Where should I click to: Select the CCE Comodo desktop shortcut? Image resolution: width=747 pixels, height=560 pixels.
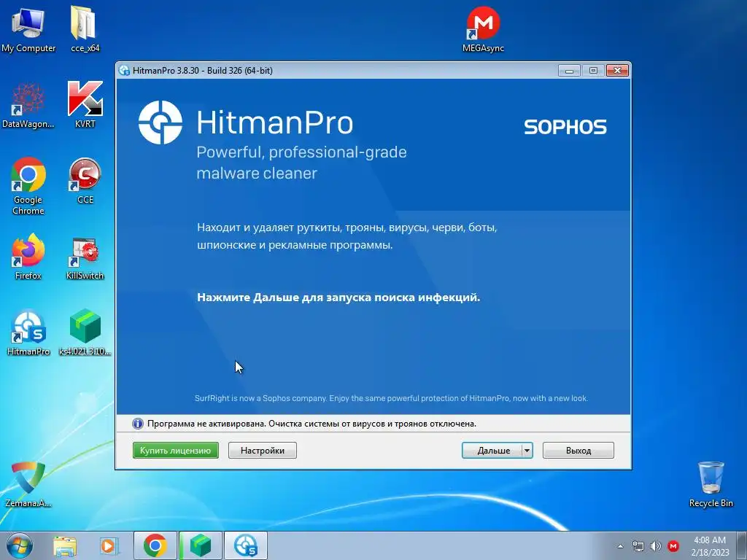coord(85,181)
